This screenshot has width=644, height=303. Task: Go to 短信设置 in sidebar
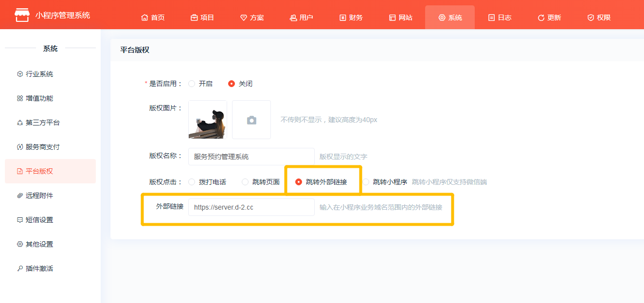tap(50, 220)
